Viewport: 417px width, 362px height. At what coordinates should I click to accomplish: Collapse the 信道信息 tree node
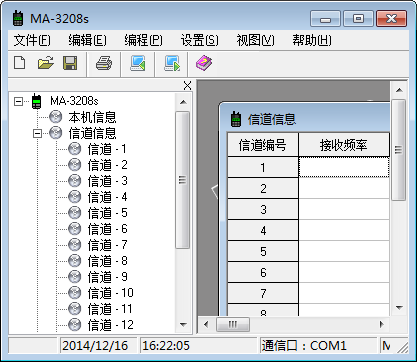click(38, 133)
